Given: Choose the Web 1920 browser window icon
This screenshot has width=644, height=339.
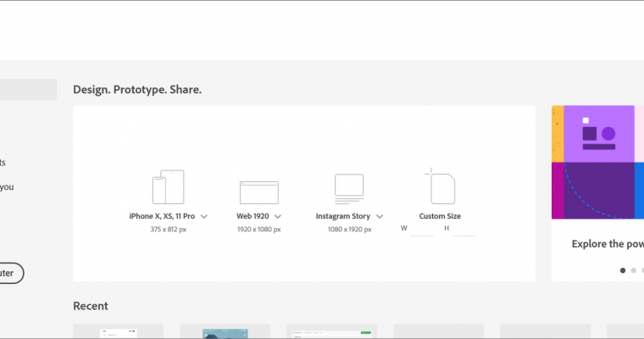Looking at the screenshot, I should coord(258,192).
